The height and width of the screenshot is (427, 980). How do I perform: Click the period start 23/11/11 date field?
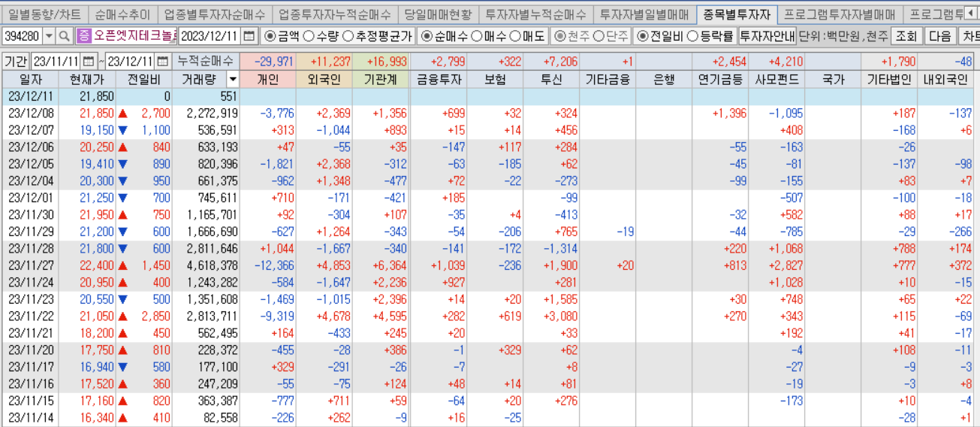(x=56, y=61)
